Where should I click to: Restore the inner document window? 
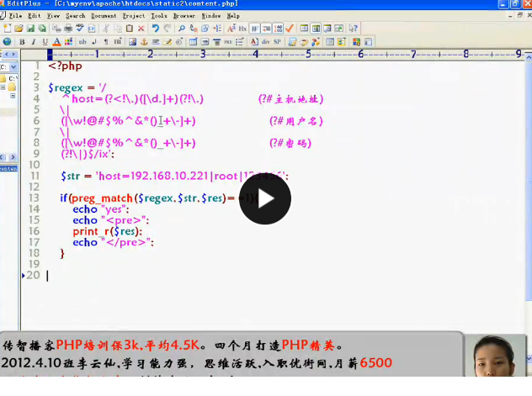tap(519, 16)
